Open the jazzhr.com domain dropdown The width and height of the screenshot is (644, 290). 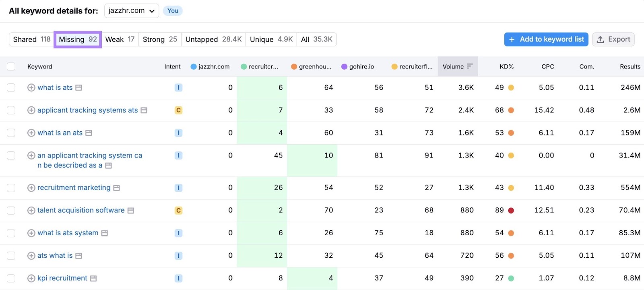[131, 11]
